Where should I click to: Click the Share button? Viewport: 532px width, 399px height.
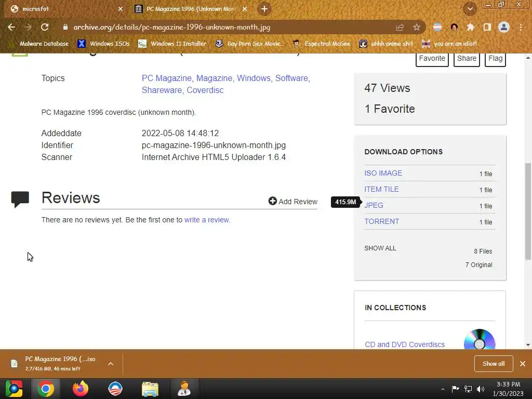(467, 59)
